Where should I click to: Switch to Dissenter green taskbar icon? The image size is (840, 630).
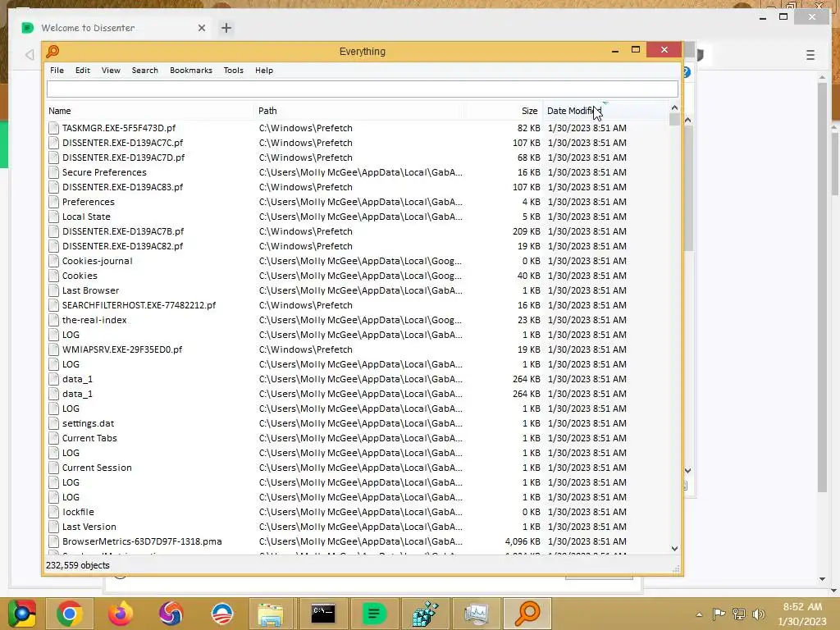[x=374, y=614]
